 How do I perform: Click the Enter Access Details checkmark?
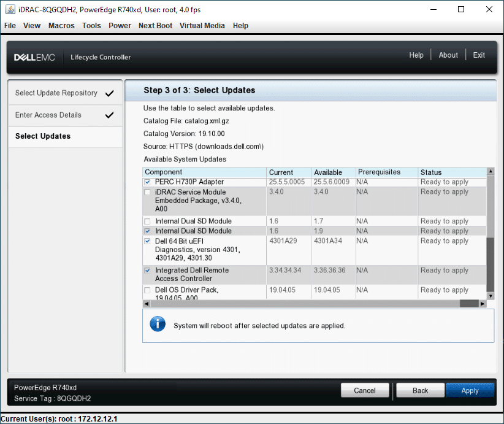click(109, 115)
